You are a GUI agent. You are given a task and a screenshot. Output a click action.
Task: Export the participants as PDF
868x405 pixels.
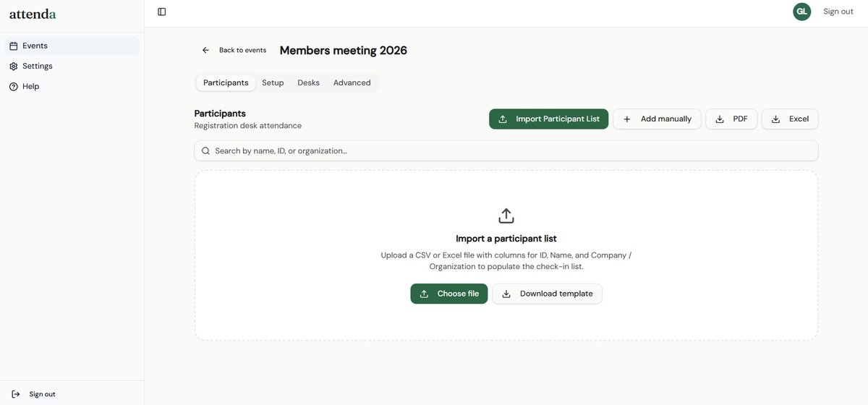coord(731,119)
